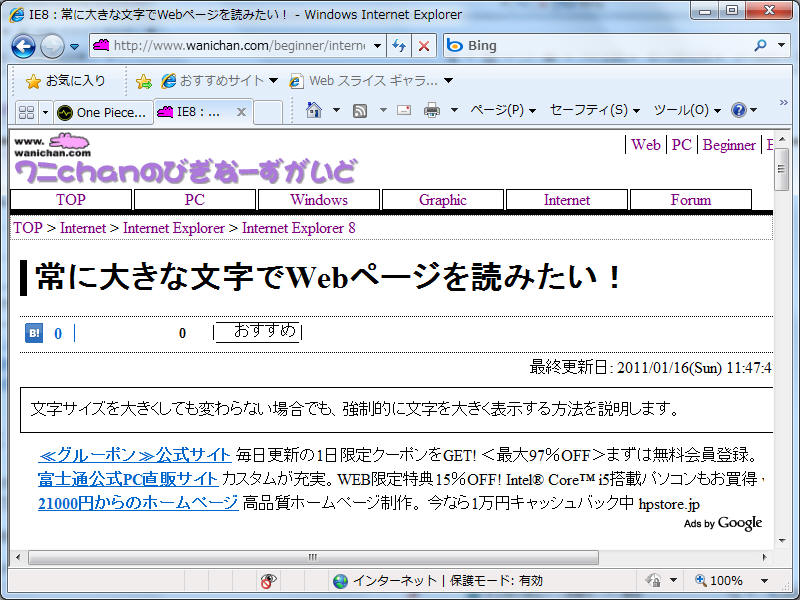800x600 pixels.
Task: Open the zoom level dropdown arrow
Action: (764, 581)
